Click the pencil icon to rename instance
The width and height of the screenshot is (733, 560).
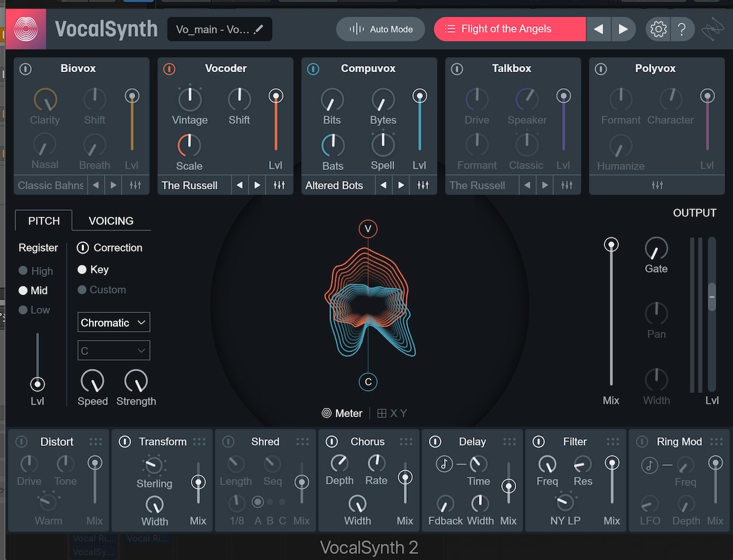coord(259,29)
